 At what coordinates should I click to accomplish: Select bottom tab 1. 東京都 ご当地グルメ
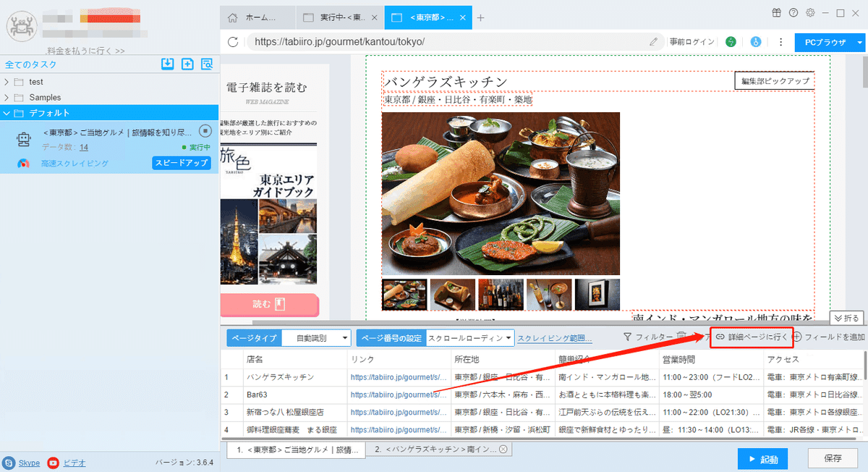click(x=296, y=450)
